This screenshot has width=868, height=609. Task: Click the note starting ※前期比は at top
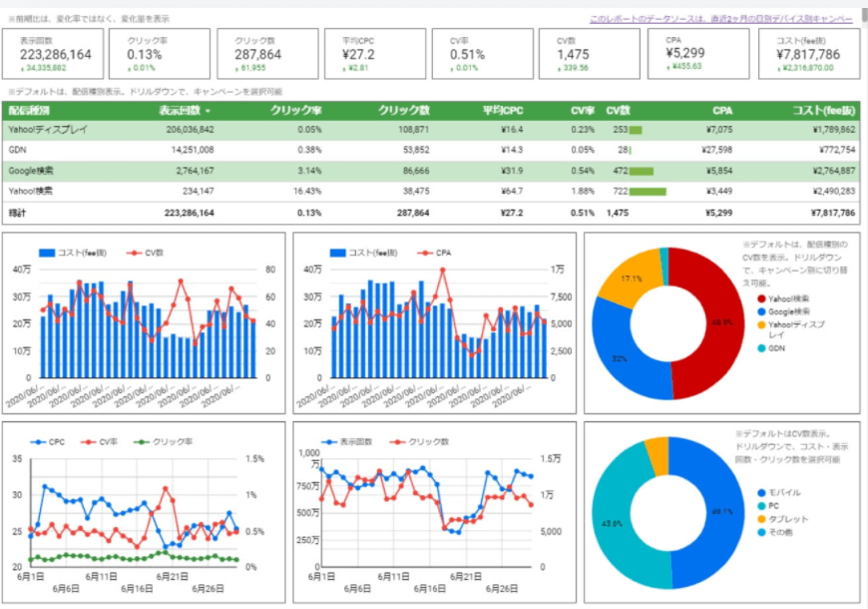tap(89, 19)
